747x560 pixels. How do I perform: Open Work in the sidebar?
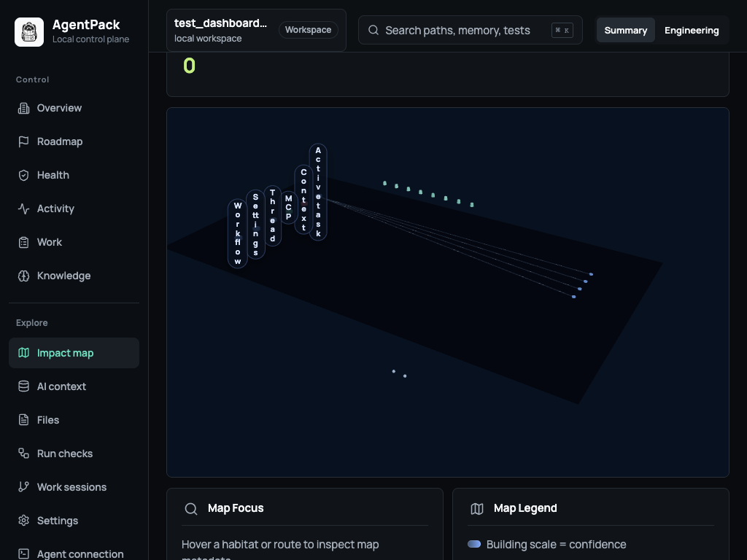74,242
